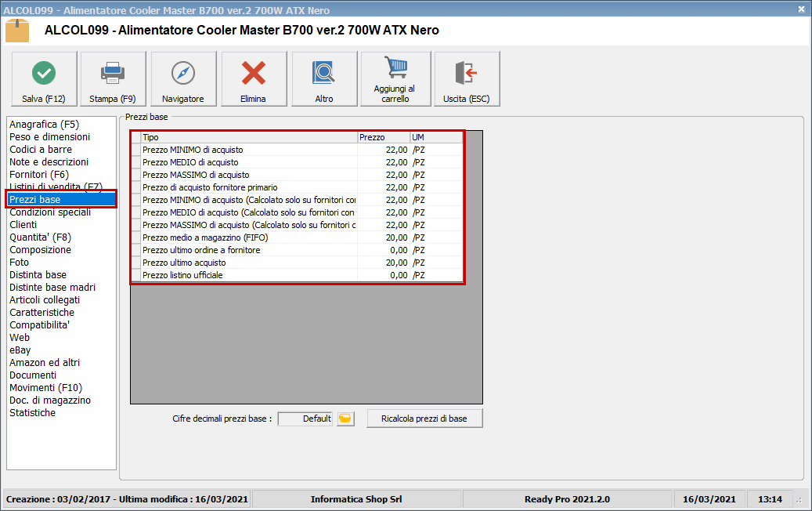Click the Cifre decimali Default field

[x=305, y=419]
